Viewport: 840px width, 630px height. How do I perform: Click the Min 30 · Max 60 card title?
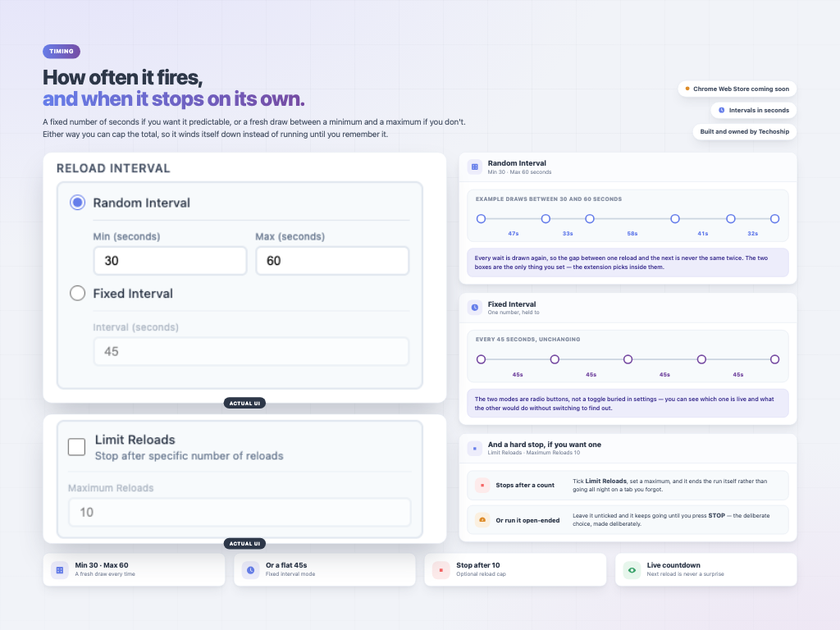click(102, 565)
